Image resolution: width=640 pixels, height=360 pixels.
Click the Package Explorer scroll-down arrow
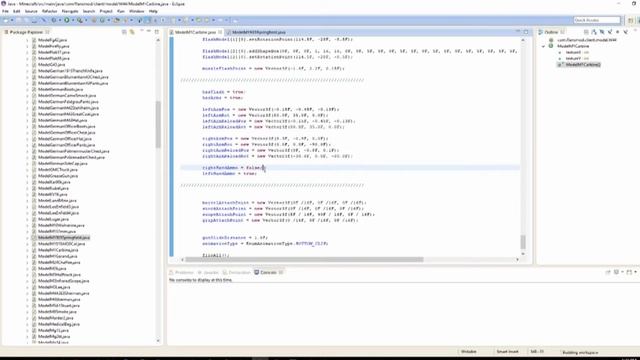click(158, 340)
